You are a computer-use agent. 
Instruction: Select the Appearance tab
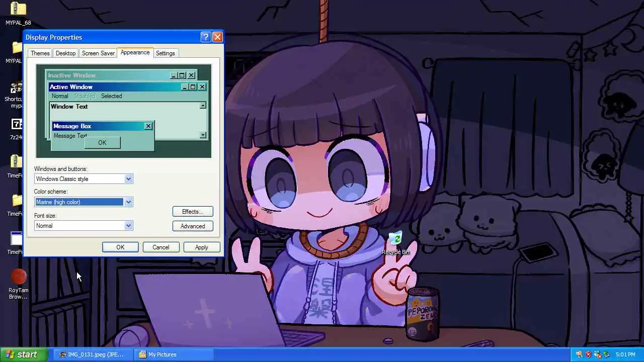135,52
